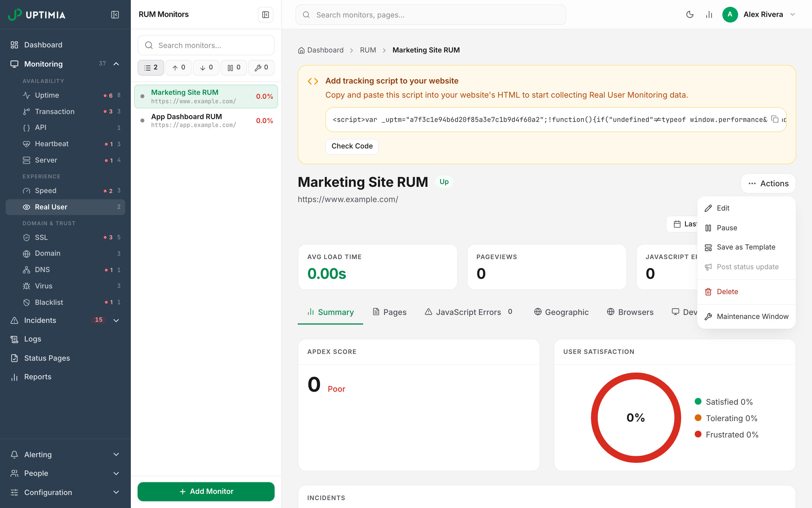Open the stats chart icon in the top bar
This screenshot has width=812, height=508.
pos(709,14)
